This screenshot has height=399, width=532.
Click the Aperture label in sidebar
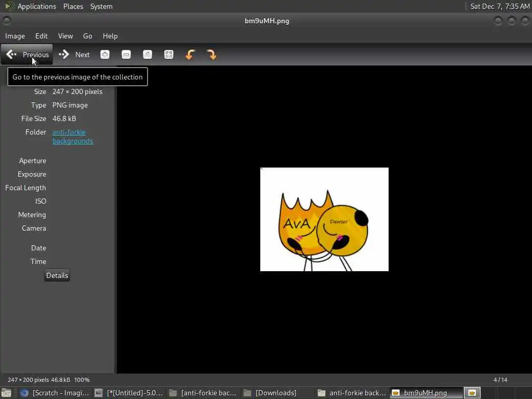(x=33, y=161)
